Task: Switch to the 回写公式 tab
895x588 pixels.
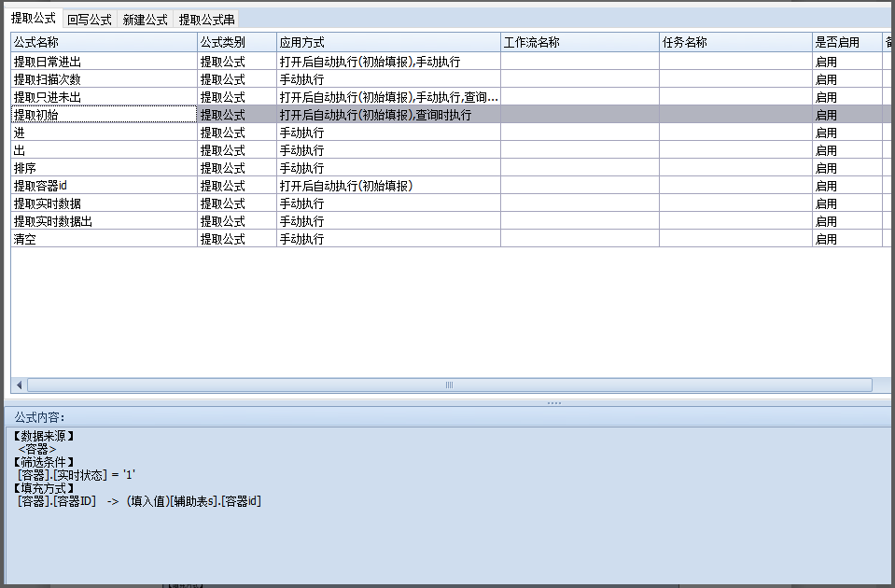Action: pyautogui.click(x=90, y=19)
